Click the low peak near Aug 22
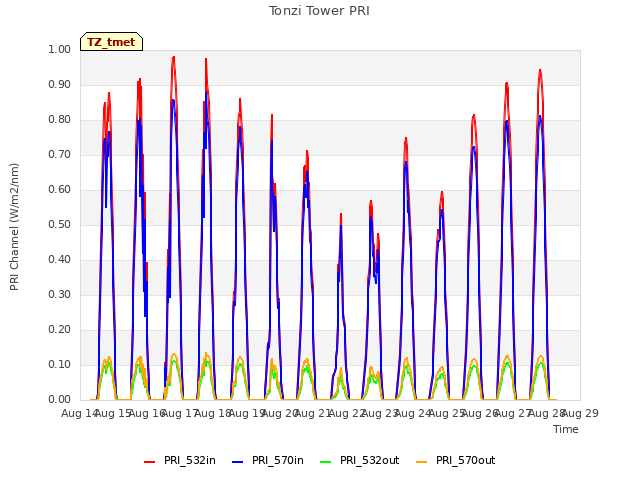Viewport: 640px width, 480px height. tap(341, 214)
